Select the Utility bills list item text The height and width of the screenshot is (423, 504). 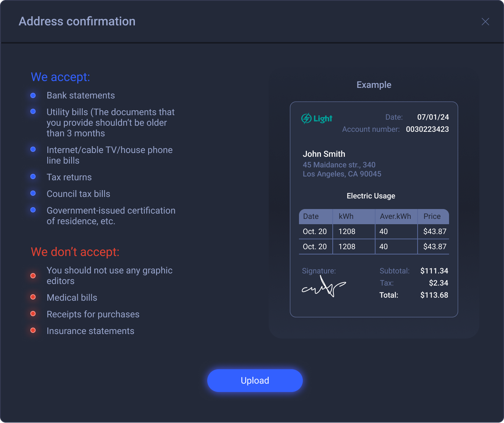click(111, 123)
